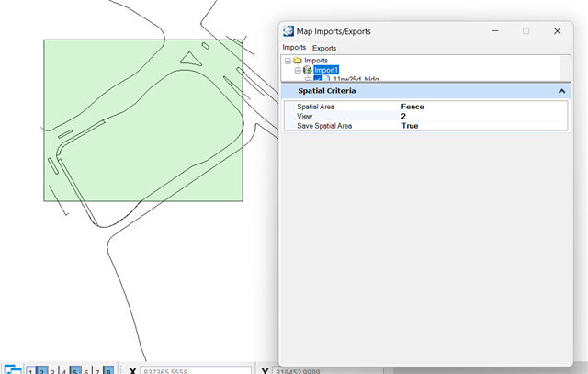Viewport: 588px width, 374px height.
Task: Toggle view 5 button
Action: click(74, 370)
